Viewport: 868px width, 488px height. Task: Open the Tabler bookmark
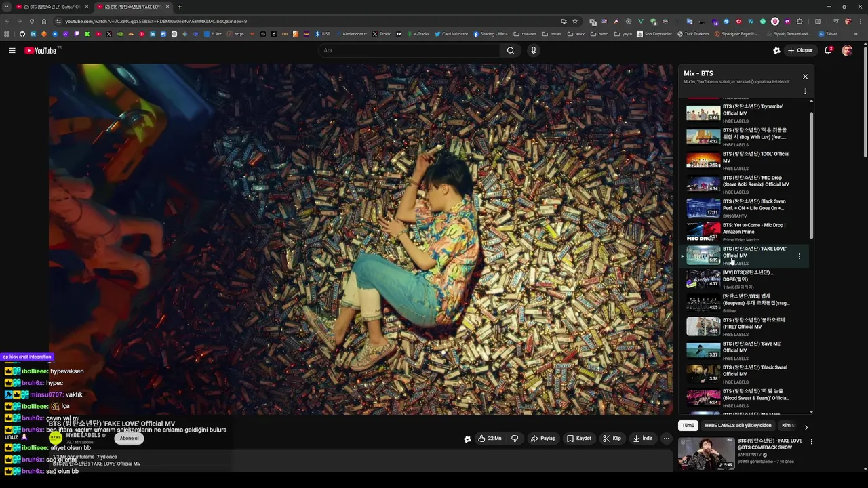[828, 34]
